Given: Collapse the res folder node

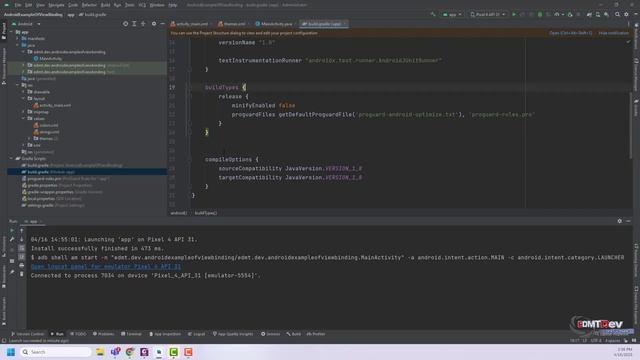Looking at the screenshot, I should (x=18, y=85).
